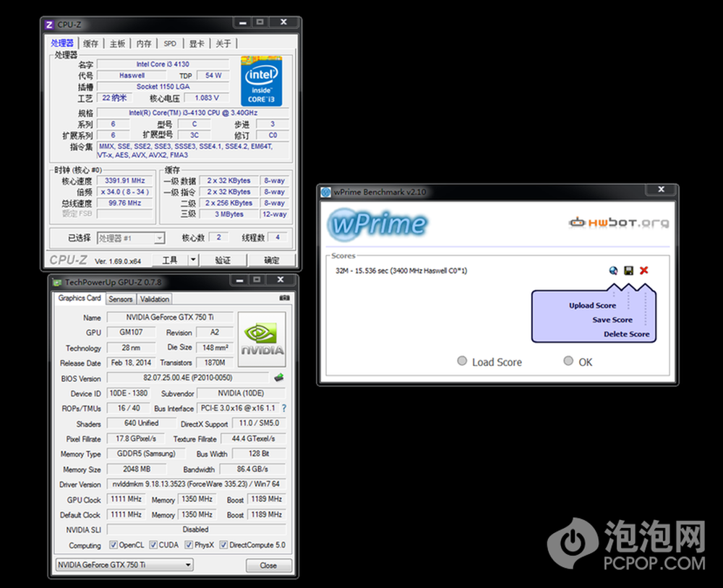Image resolution: width=723 pixels, height=588 pixels.
Task: Click the GPU Name field GeForce GTX 750 Ti
Action: [x=170, y=317]
